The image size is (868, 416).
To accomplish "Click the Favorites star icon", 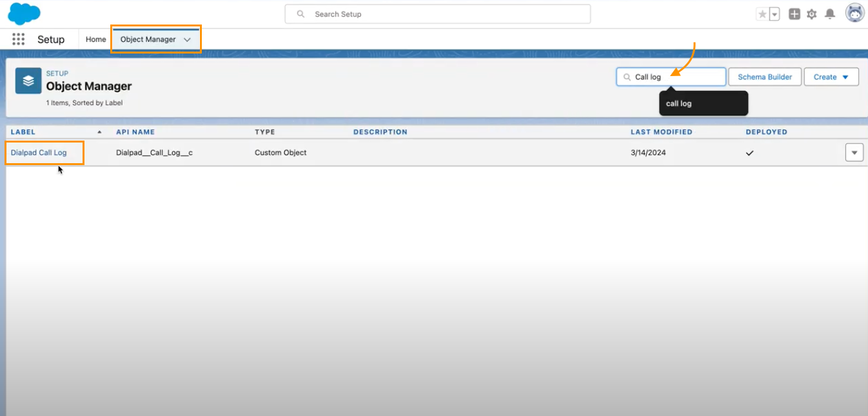I will [x=762, y=14].
